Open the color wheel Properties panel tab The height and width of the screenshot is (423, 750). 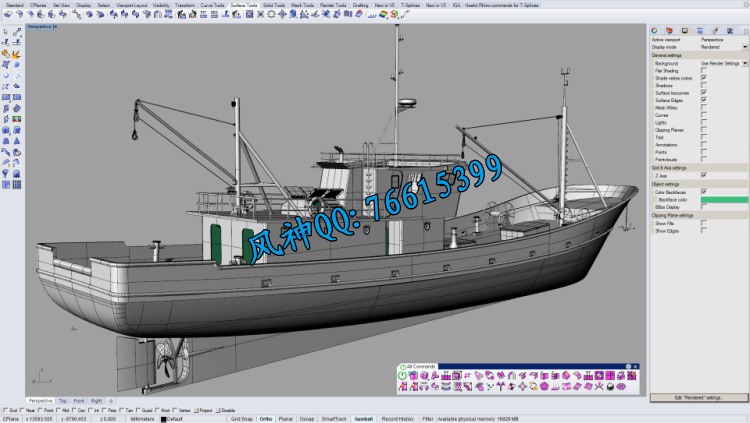tap(654, 31)
